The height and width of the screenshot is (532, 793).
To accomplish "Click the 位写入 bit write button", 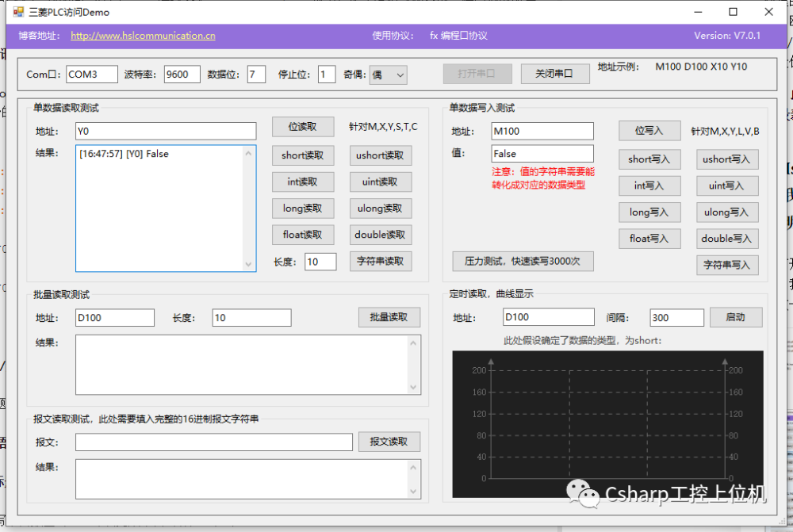I will click(649, 132).
